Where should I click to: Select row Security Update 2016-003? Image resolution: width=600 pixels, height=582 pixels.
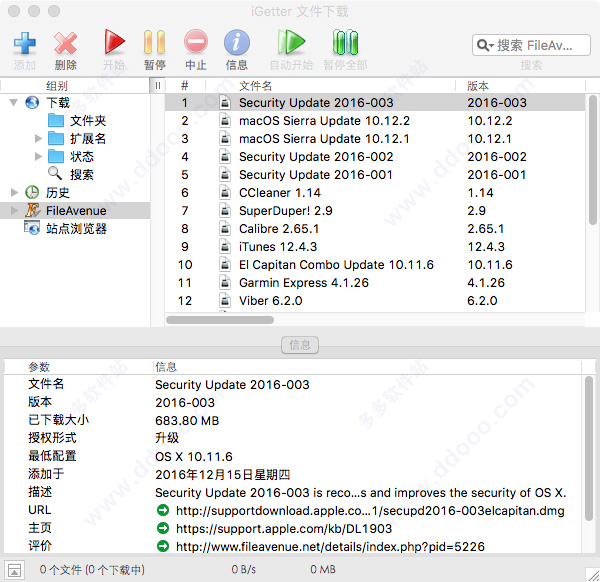pos(375,103)
